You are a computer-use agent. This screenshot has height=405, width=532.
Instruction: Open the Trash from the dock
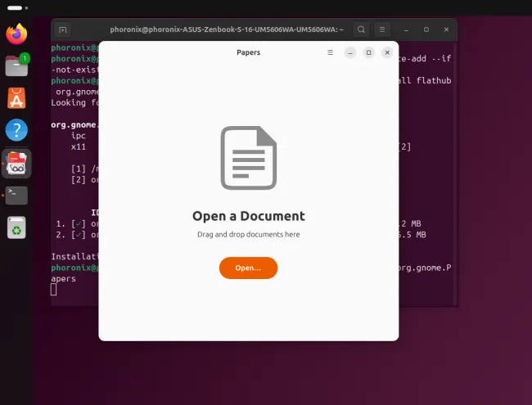[16, 227]
